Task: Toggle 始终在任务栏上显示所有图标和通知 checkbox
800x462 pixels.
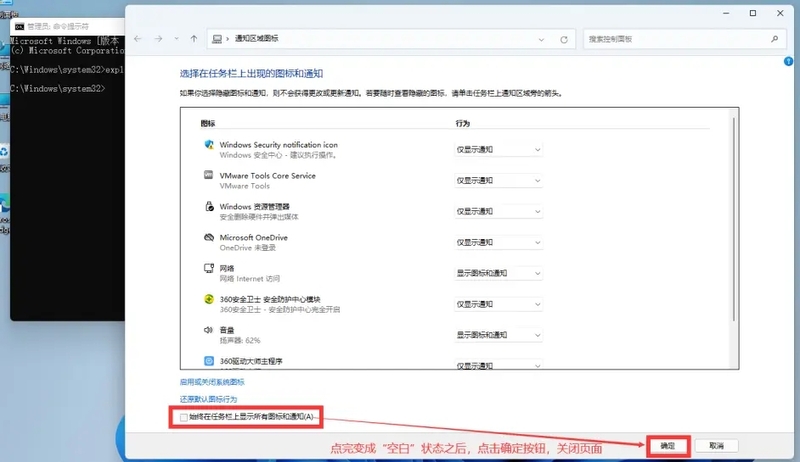Action: [x=184, y=417]
